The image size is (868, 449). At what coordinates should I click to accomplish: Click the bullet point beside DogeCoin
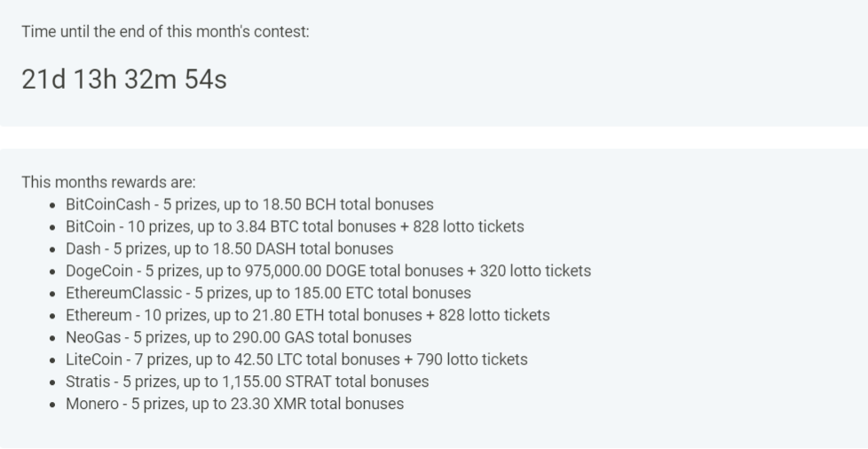[x=52, y=272]
